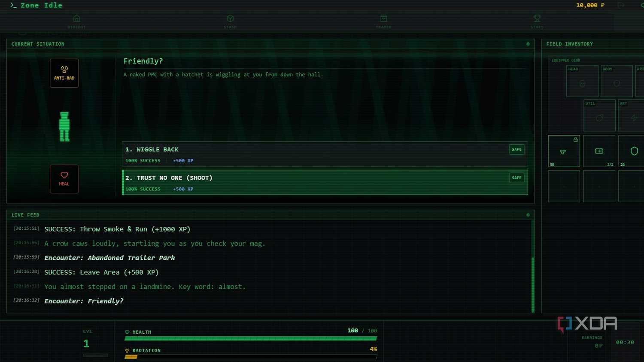Use the ANTI-RAD button
644x362 pixels.
click(64, 73)
